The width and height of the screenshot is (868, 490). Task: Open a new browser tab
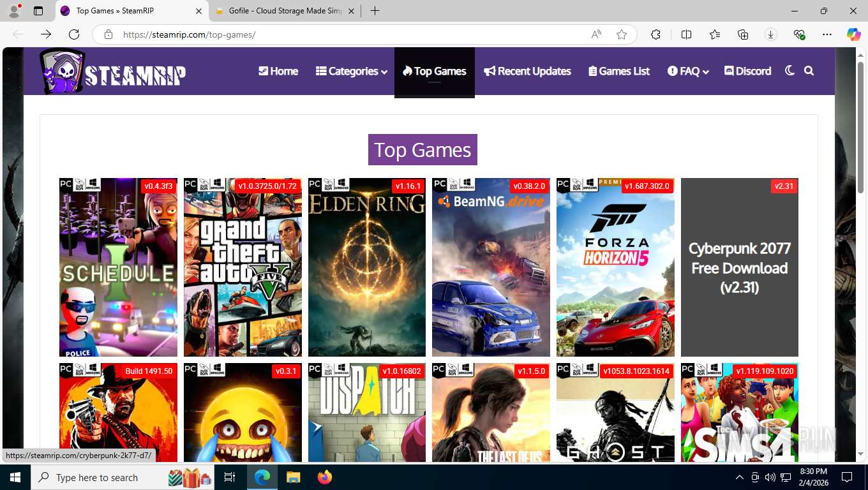click(375, 11)
